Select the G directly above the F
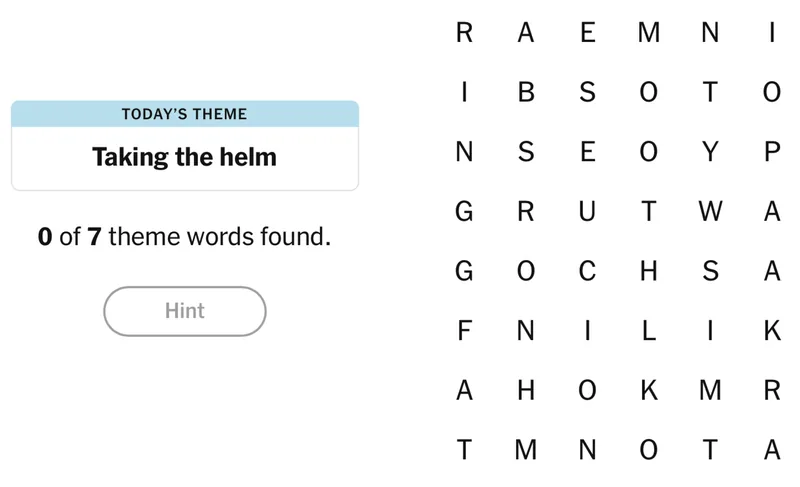 [x=464, y=271]
